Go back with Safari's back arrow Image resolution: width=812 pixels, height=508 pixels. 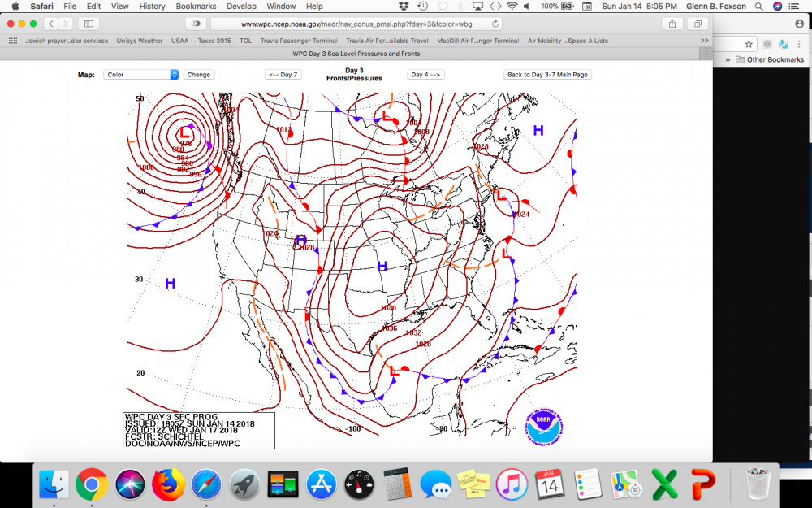click(x=51, y=24)
